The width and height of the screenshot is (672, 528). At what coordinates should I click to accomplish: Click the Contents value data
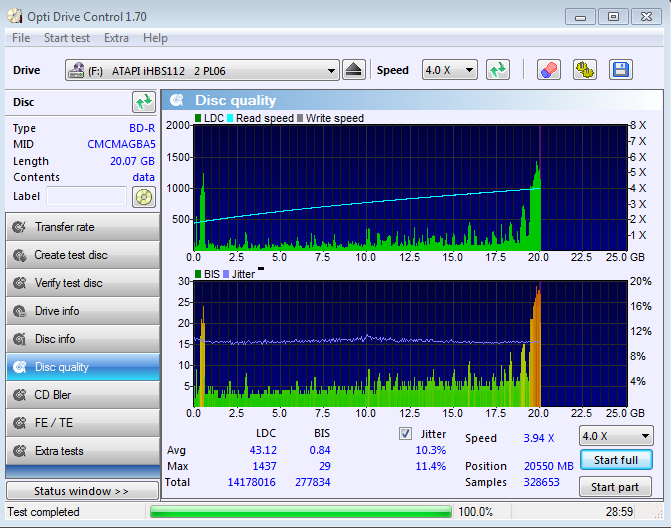(x=144, y=177)
